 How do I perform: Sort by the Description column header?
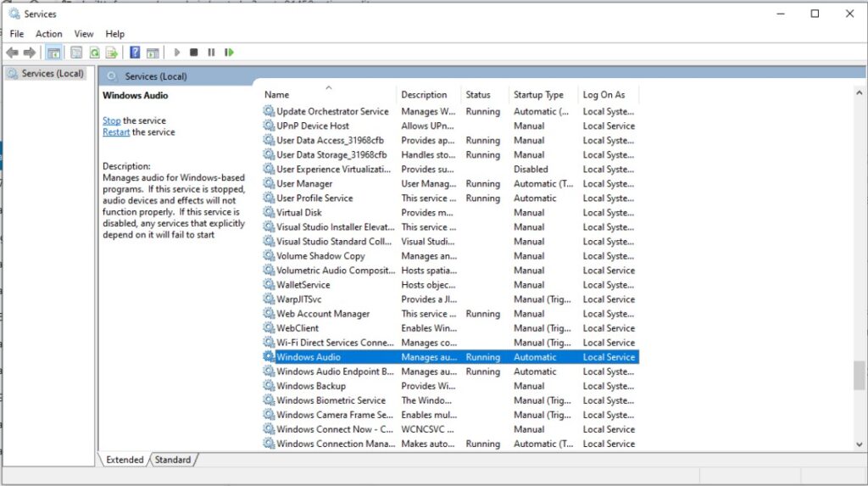point(429,95)
